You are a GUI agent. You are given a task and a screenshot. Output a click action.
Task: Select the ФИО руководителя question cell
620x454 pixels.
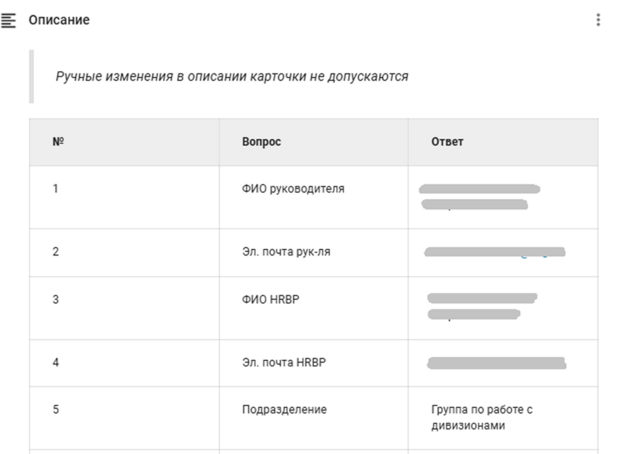point(314,197)
